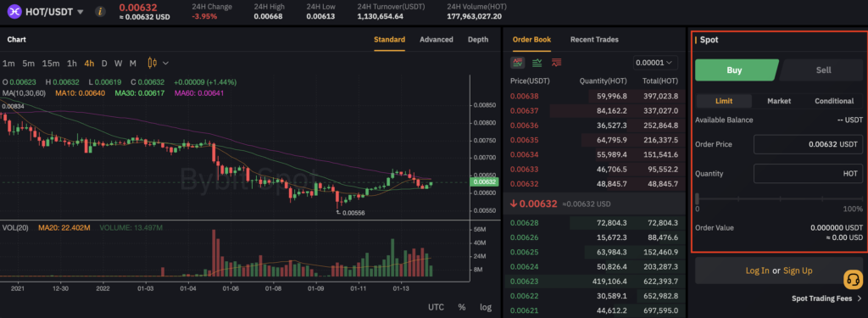Click the MA10: 0.00640 indicator label

(81, 93)
